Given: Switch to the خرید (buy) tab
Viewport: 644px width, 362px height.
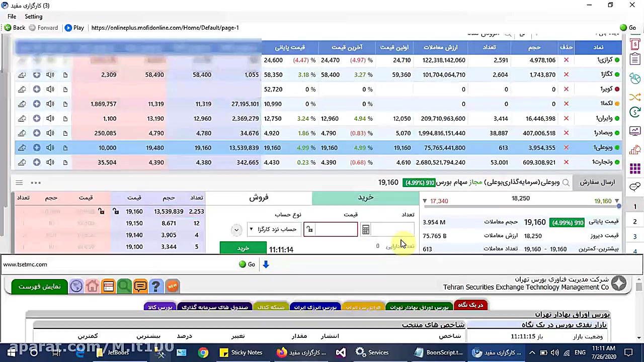Looking at the screenshot, I should (365, 198).
